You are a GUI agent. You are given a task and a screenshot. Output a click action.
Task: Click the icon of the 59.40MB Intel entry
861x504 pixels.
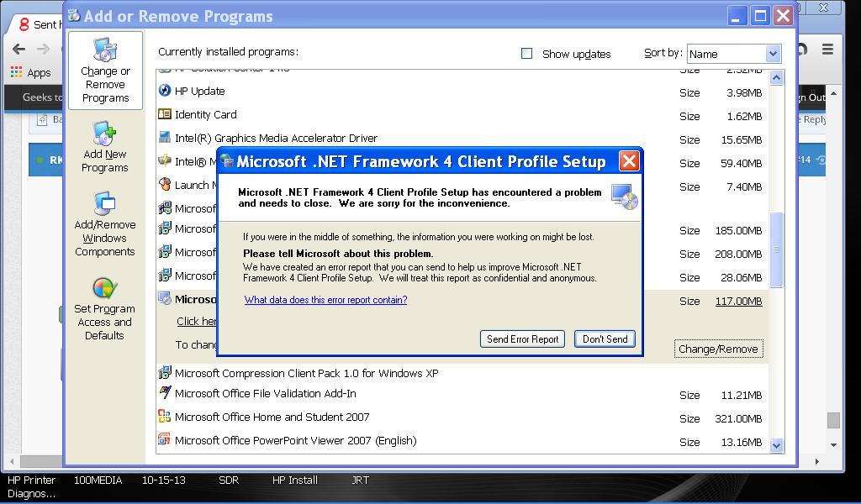tap(165, 160)
